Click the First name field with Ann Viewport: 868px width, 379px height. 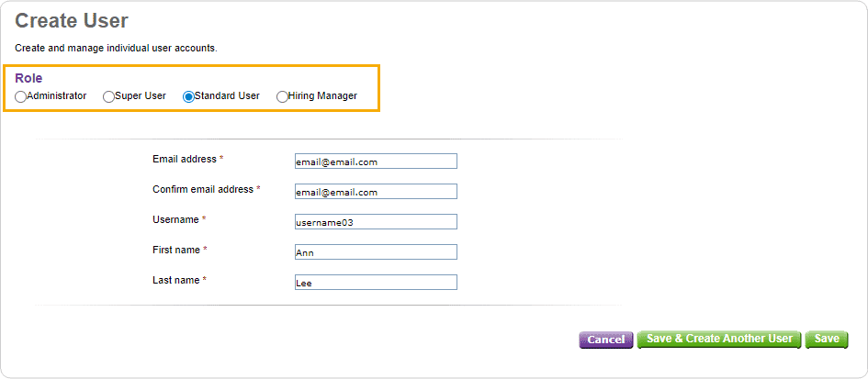(x=376, y=251)
